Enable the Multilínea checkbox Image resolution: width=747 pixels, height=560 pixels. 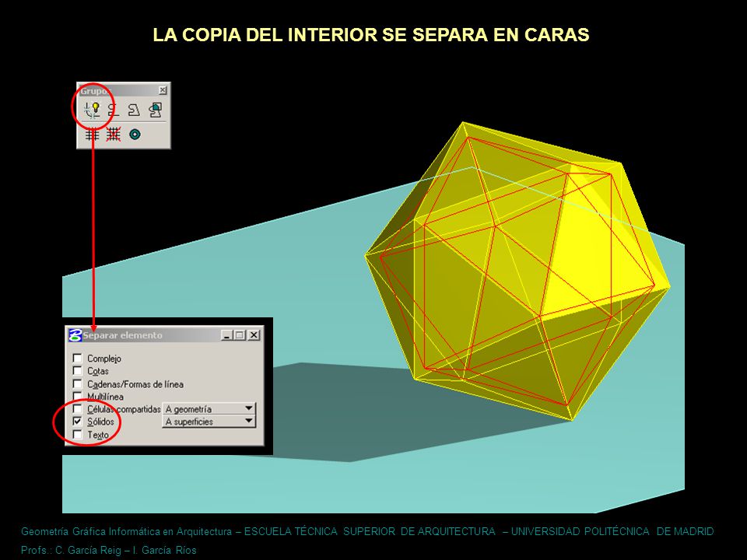pos(77,396)
